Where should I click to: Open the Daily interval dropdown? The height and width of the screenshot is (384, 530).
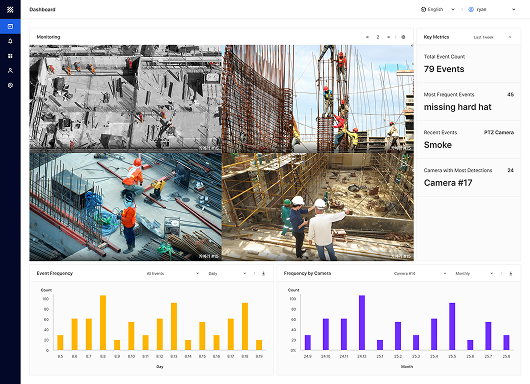click(227, 273)
